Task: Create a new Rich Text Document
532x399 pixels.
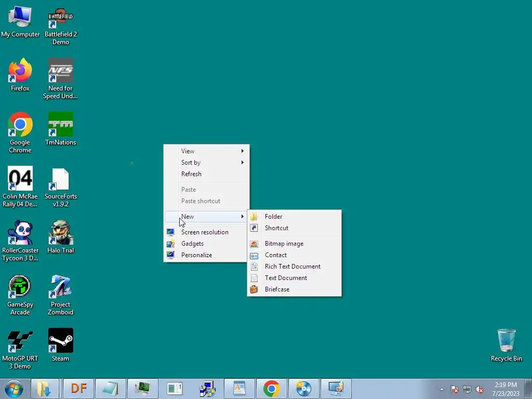Action: 294,267
